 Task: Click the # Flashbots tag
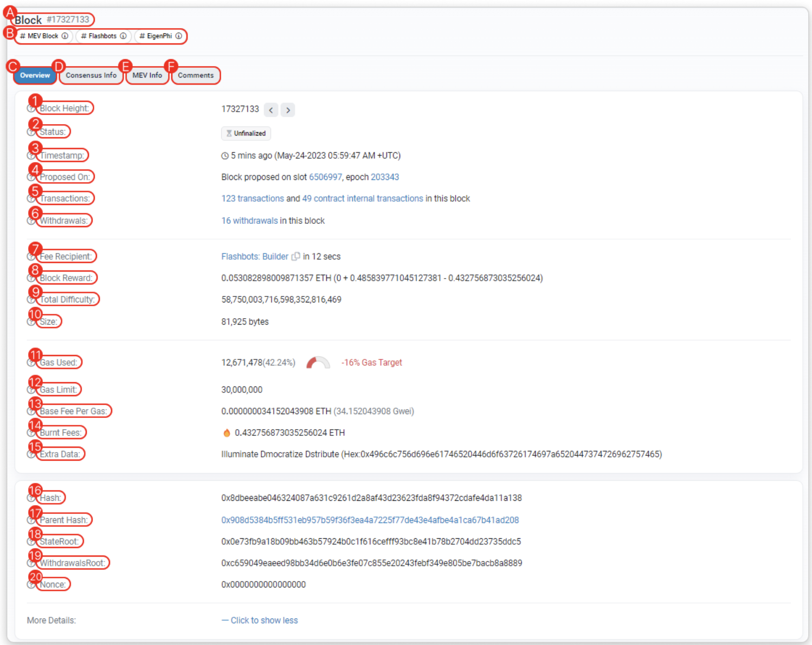[x=104, y=36]
